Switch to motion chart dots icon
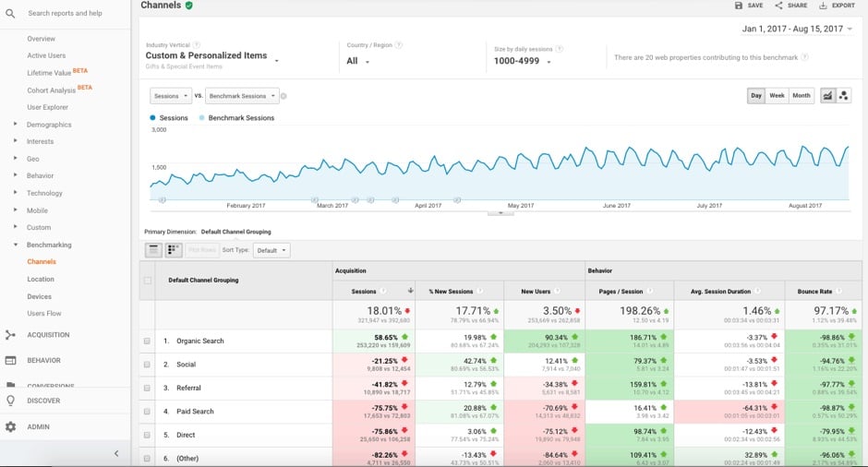The image size is (868, 467). pyautogui.click(x=843, y=96)
